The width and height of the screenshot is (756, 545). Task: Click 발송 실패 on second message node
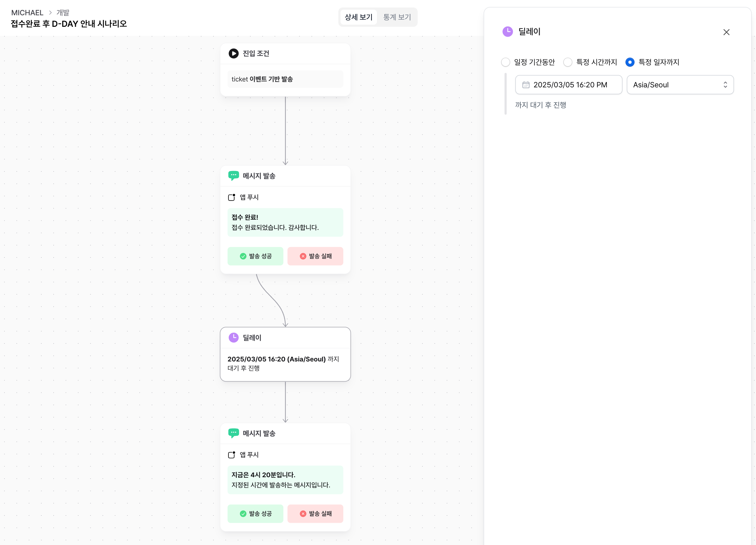(315, 514)
